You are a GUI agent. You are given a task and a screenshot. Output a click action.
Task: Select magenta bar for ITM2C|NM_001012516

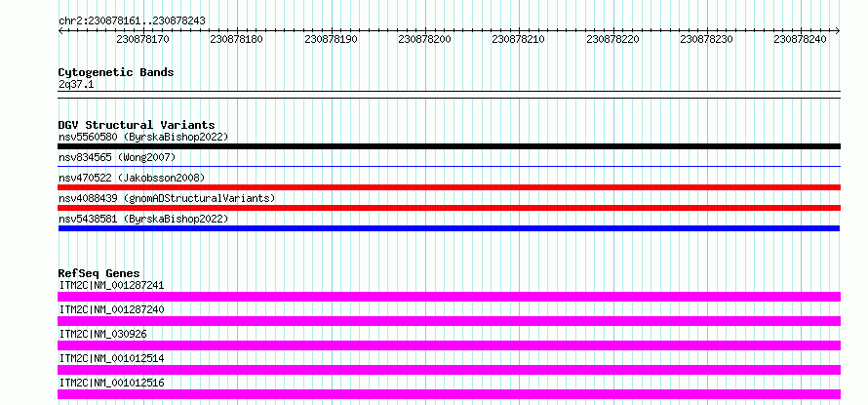click(x=449, y=394)
